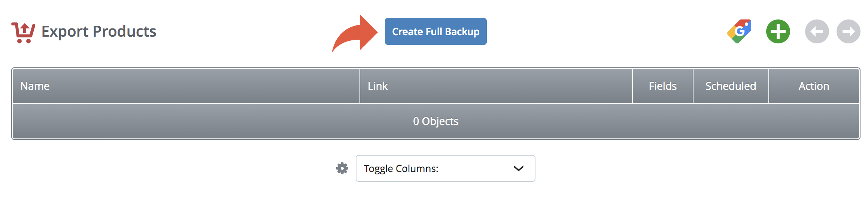Image resolution: width=868 pixels, height=211 pixels.
Task: Click the gear settings icon
Action: click(x=342, y=168)
